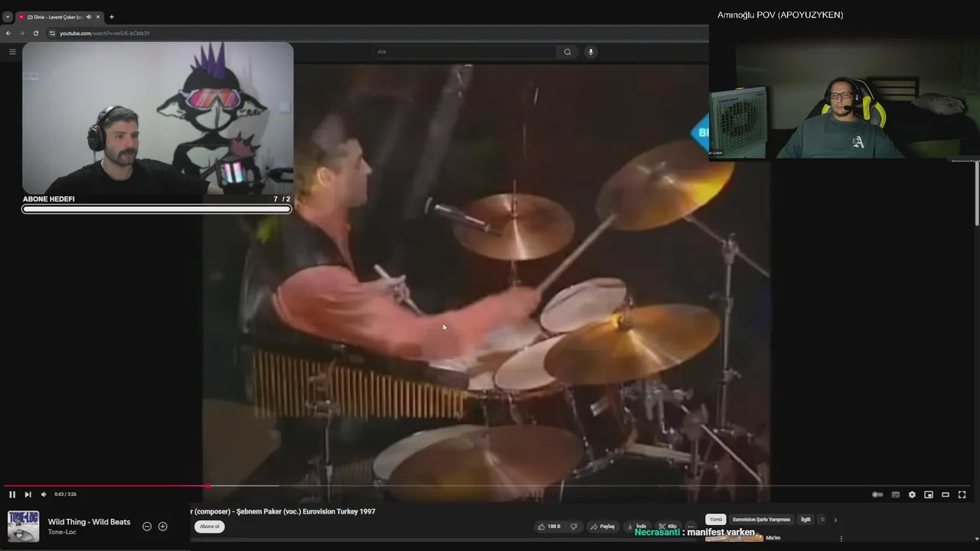Like the video with 188 B likes

549,527
